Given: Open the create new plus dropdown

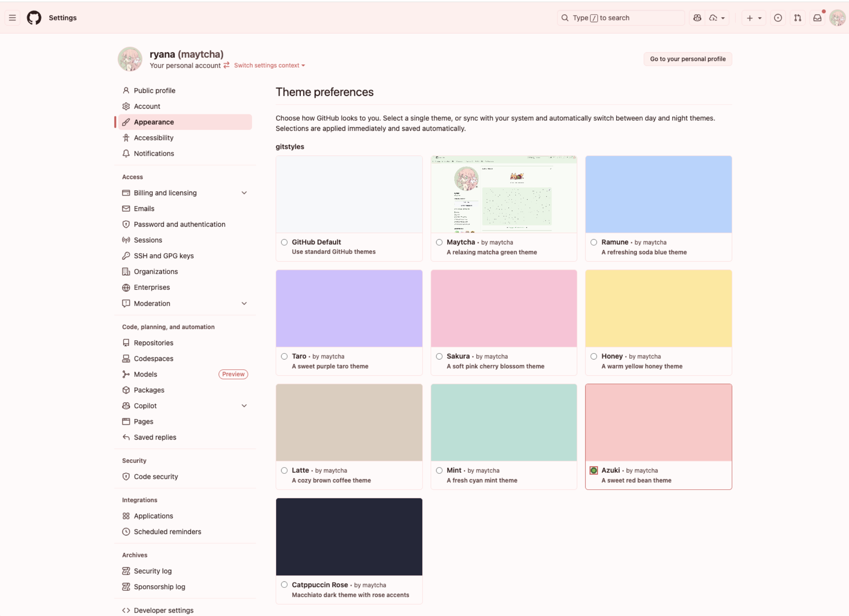Looking at the screenshot, I should pos(754,18).
